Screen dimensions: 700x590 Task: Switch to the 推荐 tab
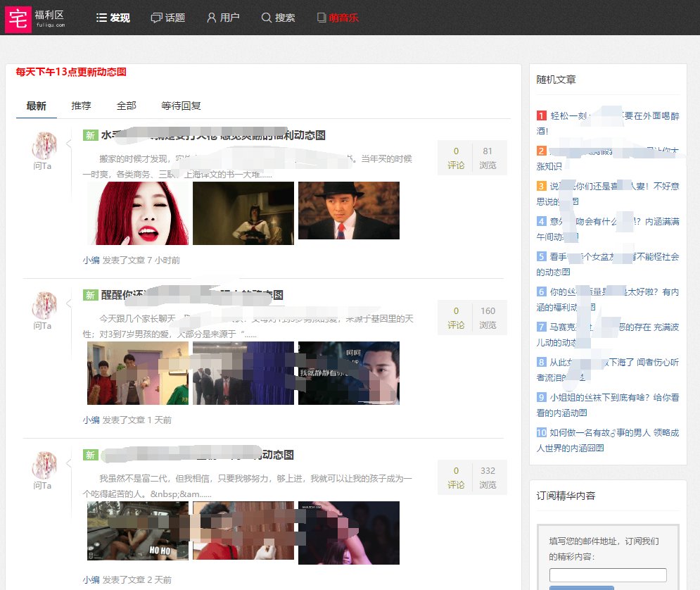tap(81, 106)
